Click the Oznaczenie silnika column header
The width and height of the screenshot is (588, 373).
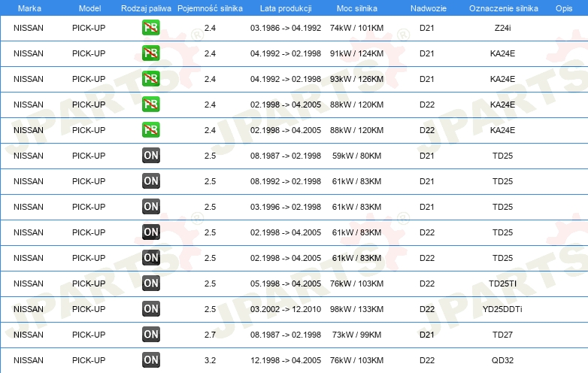click(x=503, y=8)
